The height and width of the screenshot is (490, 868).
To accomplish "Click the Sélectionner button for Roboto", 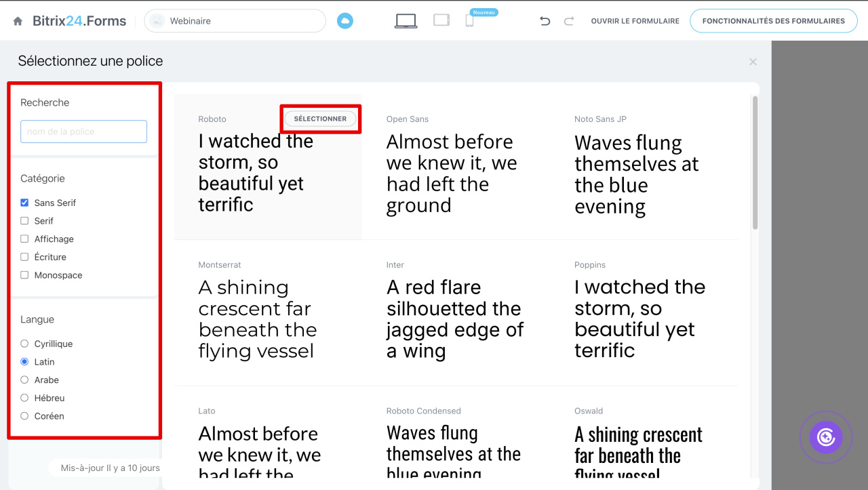I will [x=320, y=119].
